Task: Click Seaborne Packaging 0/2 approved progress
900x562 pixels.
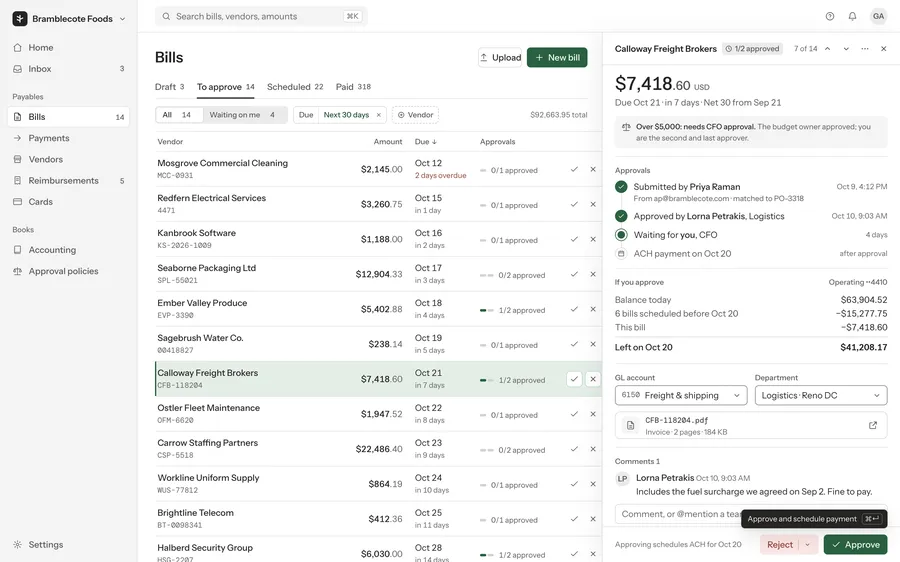Action: click(512, 276)
